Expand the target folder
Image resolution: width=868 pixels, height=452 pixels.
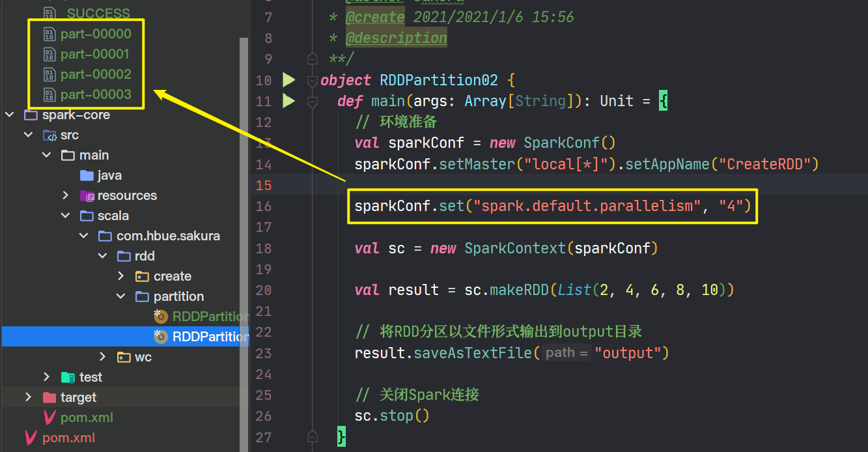pyautogui.click(x=28, y=398)
